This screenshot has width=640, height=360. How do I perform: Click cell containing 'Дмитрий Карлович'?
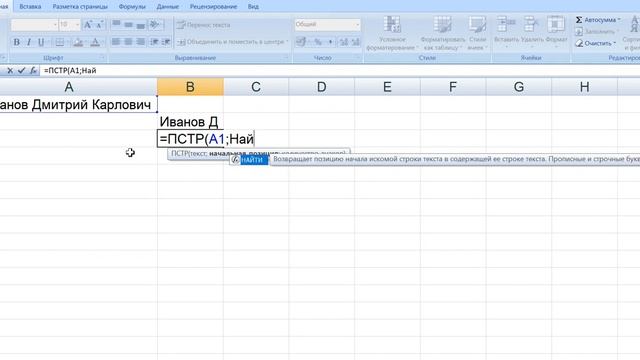tap(78, 104)
